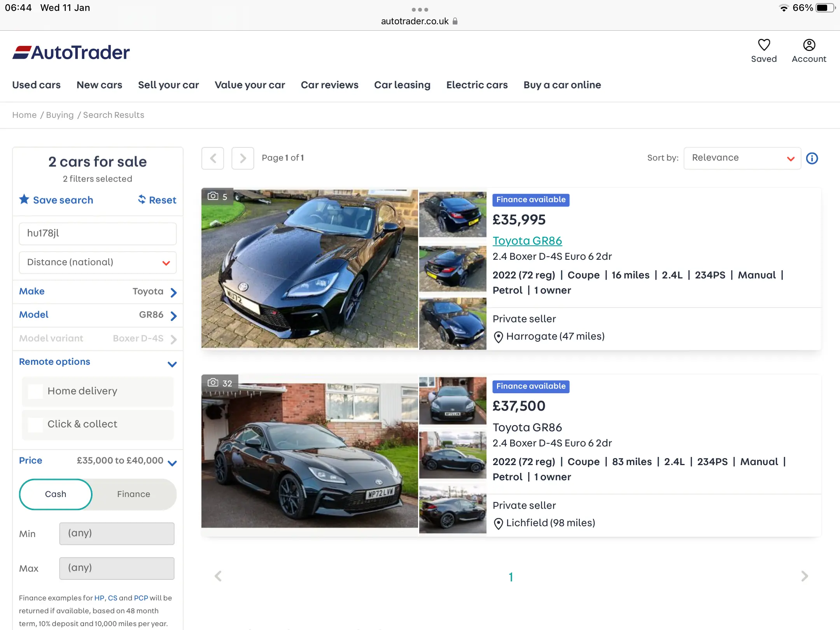Click the Buying breadcrumb link
This screenshot has width=840, height=630.
tap(59, 115)
